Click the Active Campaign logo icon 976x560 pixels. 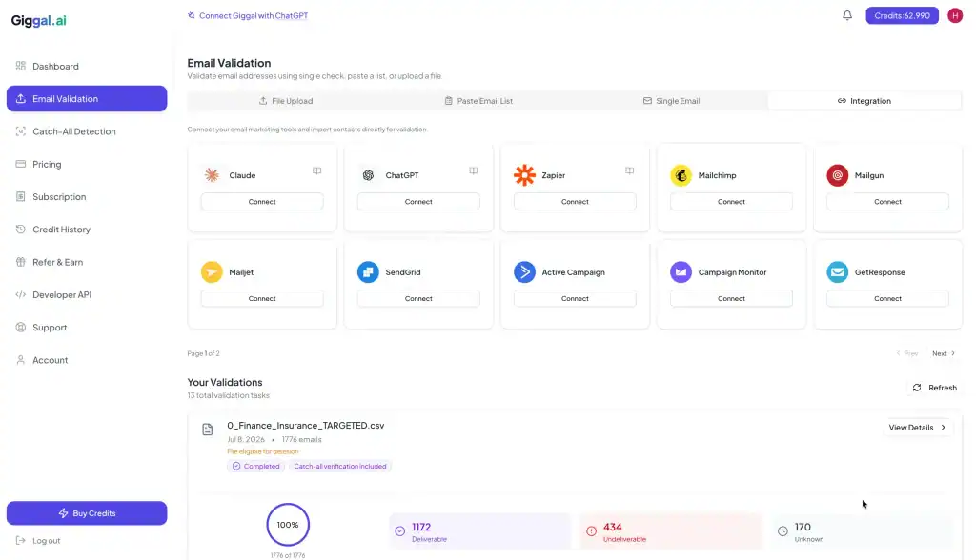point(524,272)
